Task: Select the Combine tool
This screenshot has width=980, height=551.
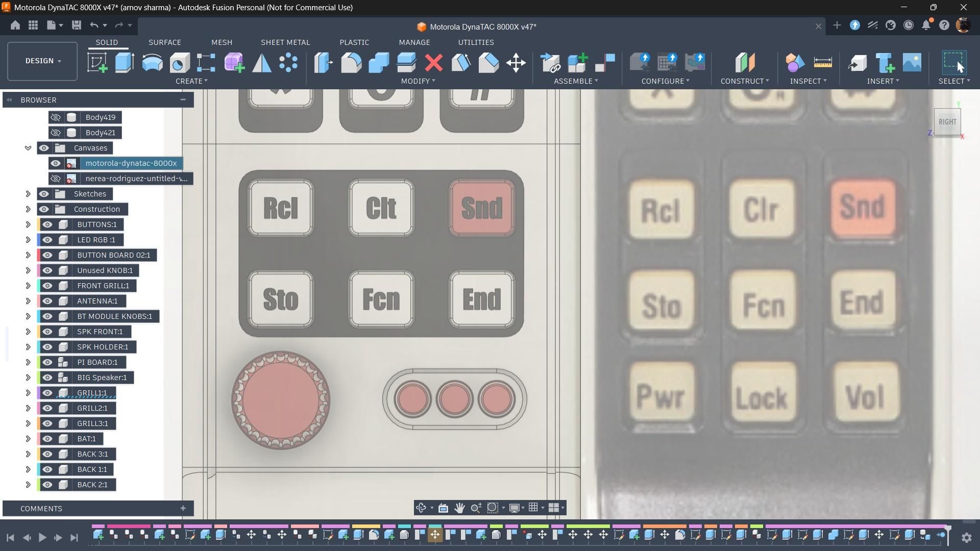Action: tap(379, 63)
